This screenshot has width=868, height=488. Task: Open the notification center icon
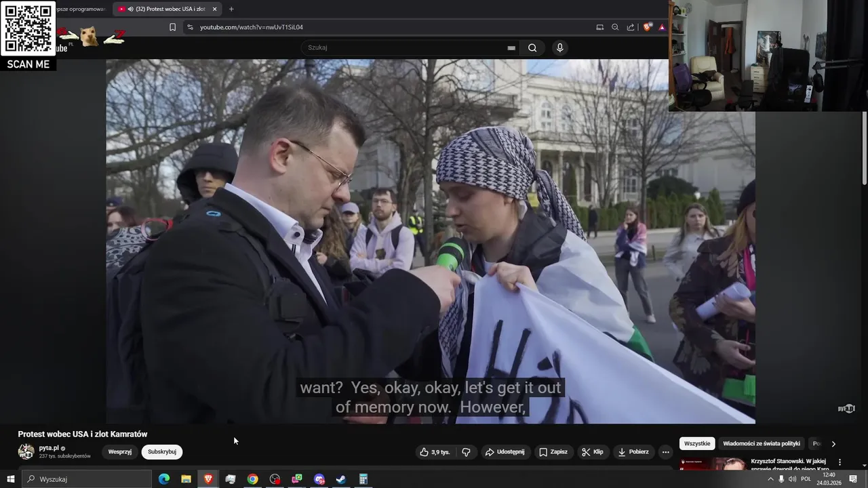(x=853, y=479)
